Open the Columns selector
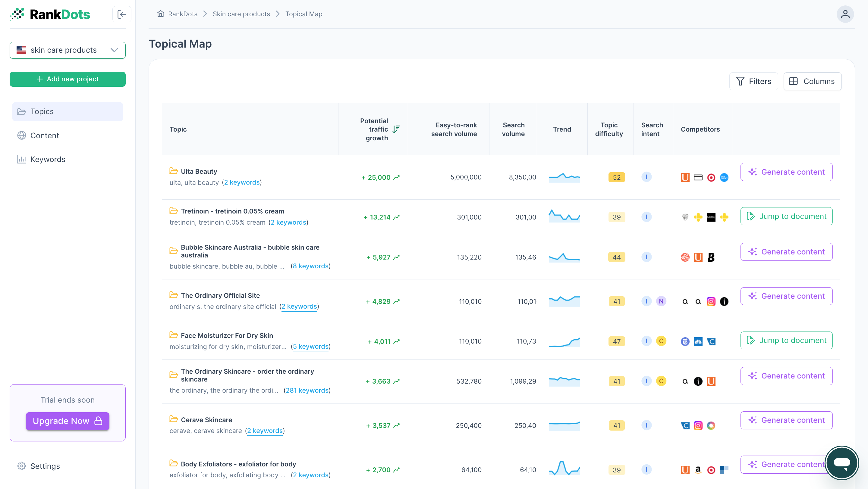The height and width of the screenshot is (489, 868). pyautogui.click(x=812, y=81)
